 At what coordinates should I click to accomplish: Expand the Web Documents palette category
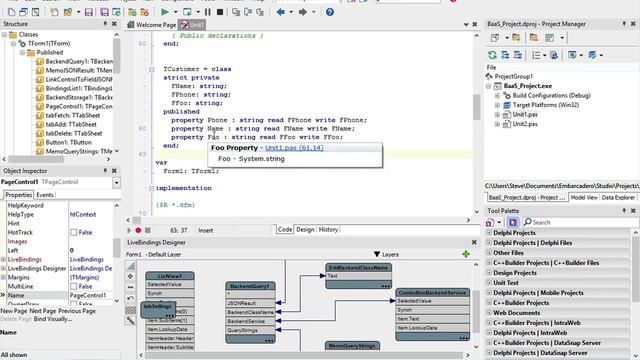(489, 313)
